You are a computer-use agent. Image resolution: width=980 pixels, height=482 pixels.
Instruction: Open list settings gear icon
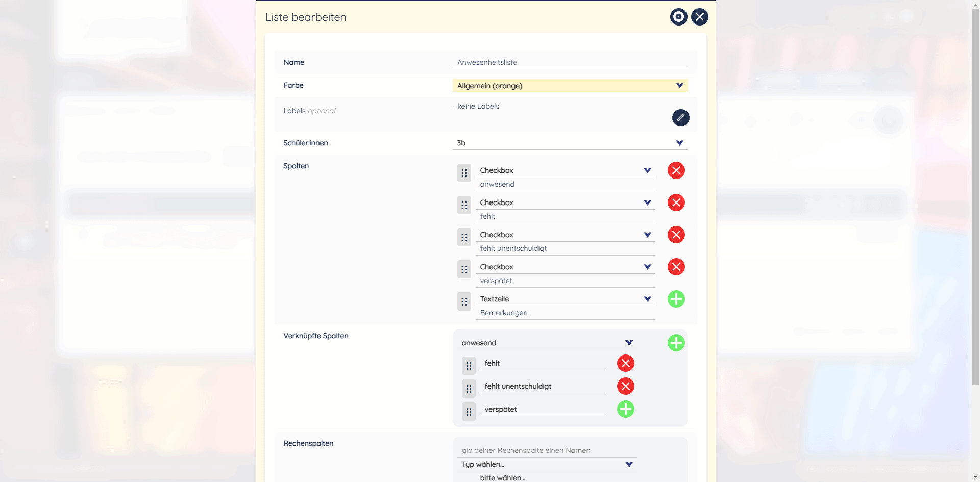click(678, 17)
